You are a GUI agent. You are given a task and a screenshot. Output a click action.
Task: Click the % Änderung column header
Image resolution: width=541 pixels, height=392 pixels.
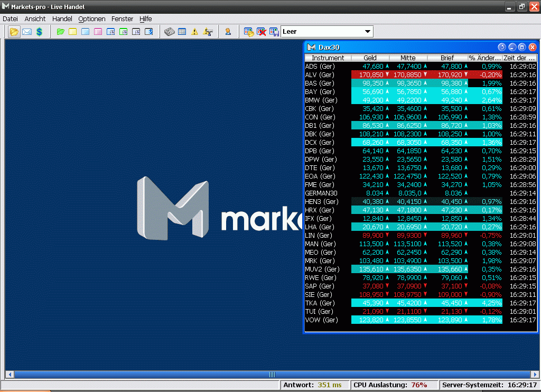click(484, 58)
